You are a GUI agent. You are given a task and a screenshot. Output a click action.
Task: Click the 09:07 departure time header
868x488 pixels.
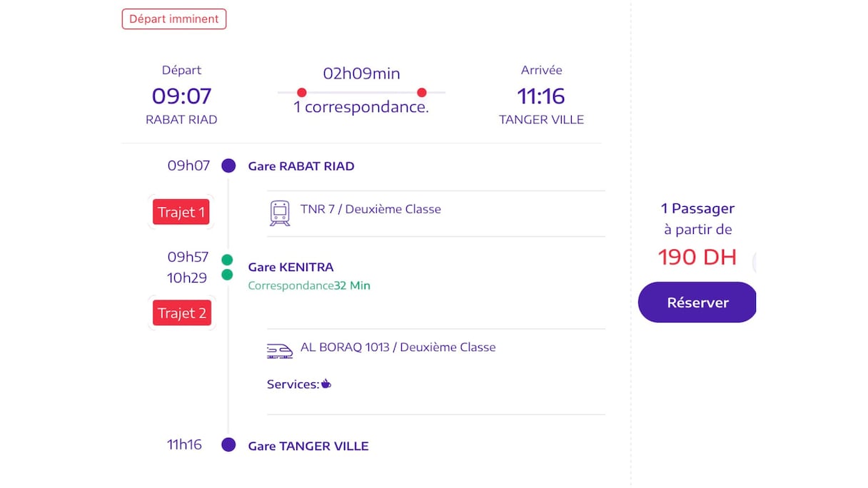coord(181,96)
